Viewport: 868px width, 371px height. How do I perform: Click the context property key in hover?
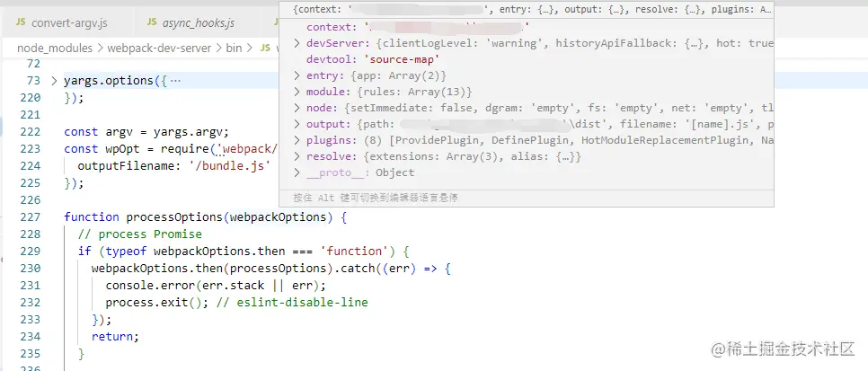(328, 27)
